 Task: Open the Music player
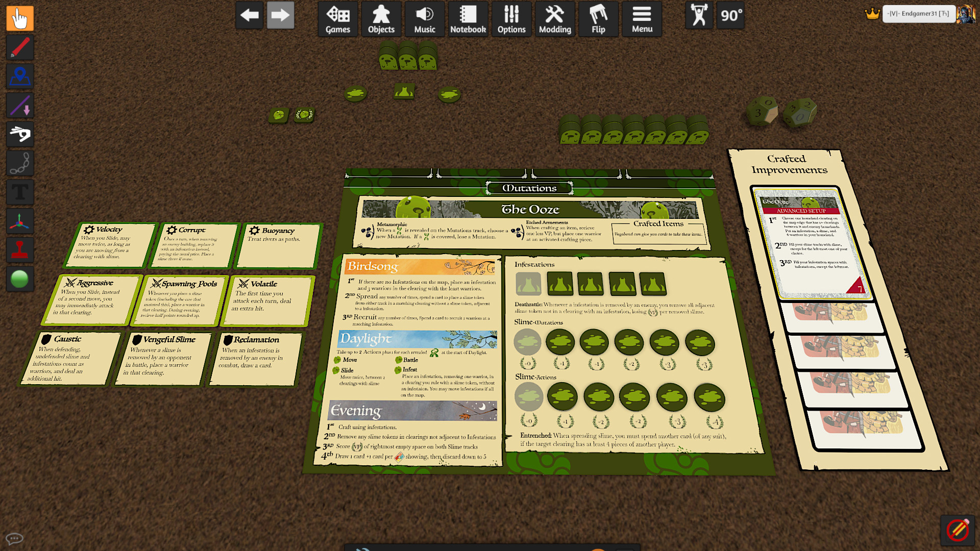(x=425, y=19)
